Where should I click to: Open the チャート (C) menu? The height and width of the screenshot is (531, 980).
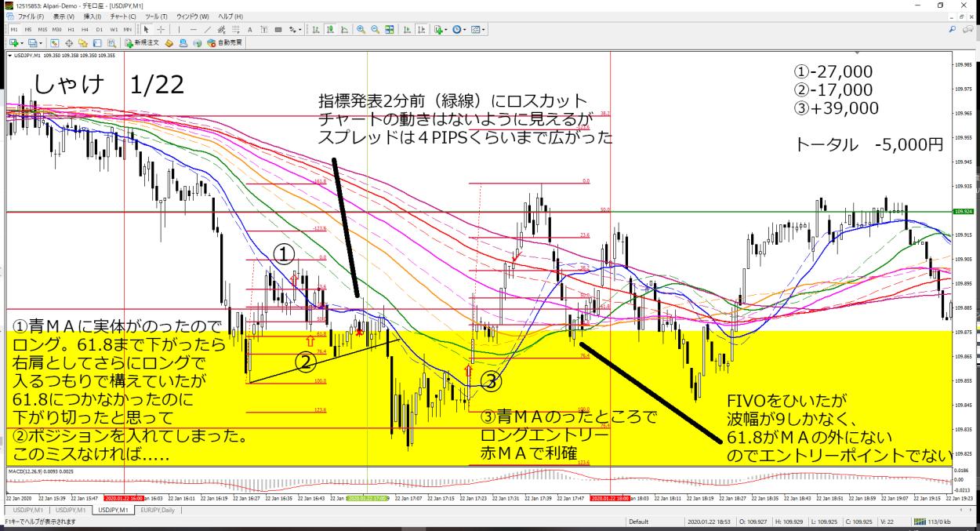point(123,16)
